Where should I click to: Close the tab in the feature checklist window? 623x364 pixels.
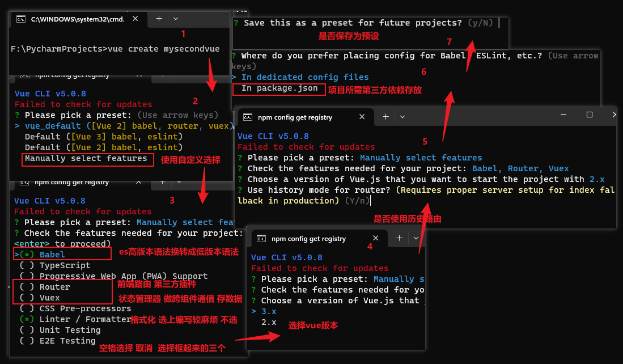(138, 182)
